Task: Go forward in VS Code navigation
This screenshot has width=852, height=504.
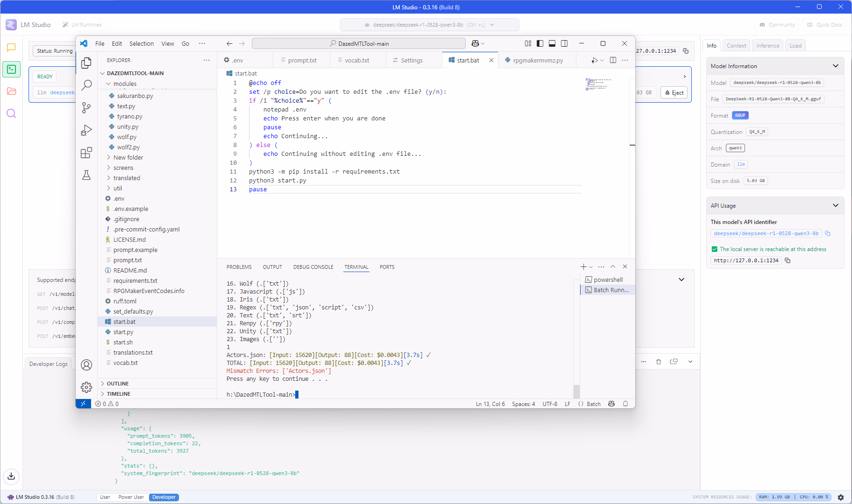Action: pyautogui.click(x=242, y=43)
